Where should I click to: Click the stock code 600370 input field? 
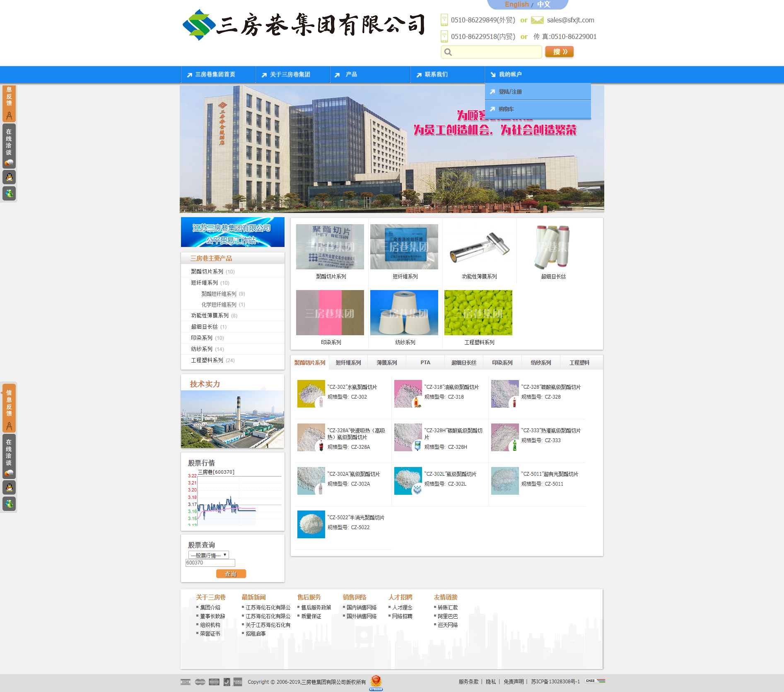tap(210, 563)
